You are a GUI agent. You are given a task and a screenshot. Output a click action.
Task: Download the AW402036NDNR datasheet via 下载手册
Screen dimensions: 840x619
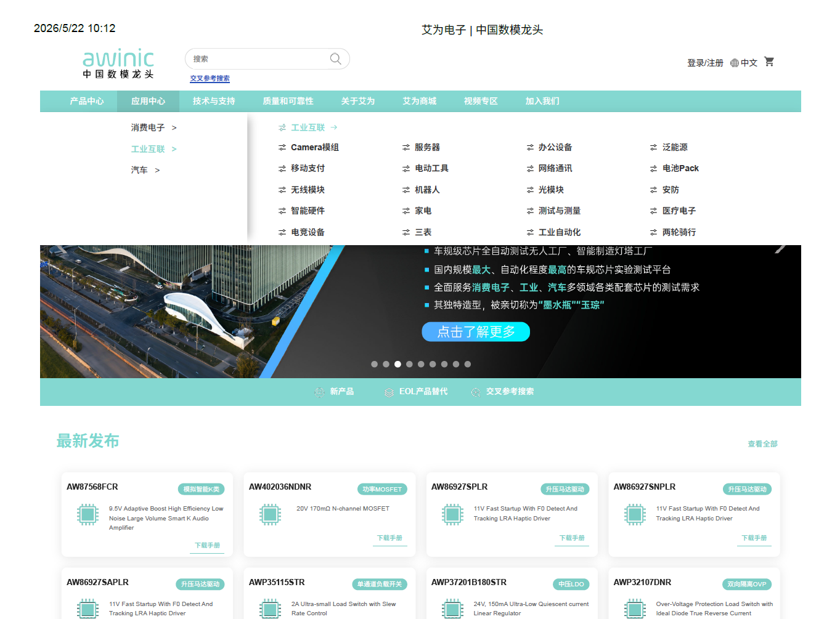coord(389,538)
